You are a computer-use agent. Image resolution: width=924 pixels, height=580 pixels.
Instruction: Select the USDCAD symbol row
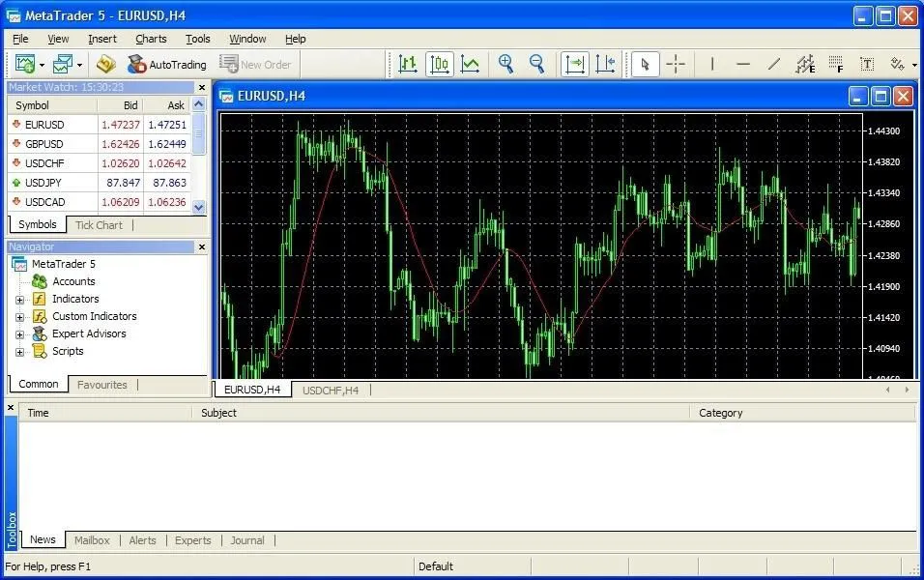[99, 202]
